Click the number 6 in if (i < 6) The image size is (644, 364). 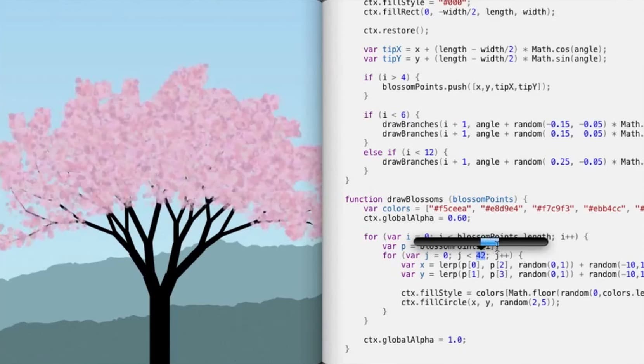(x=403, y=115)
